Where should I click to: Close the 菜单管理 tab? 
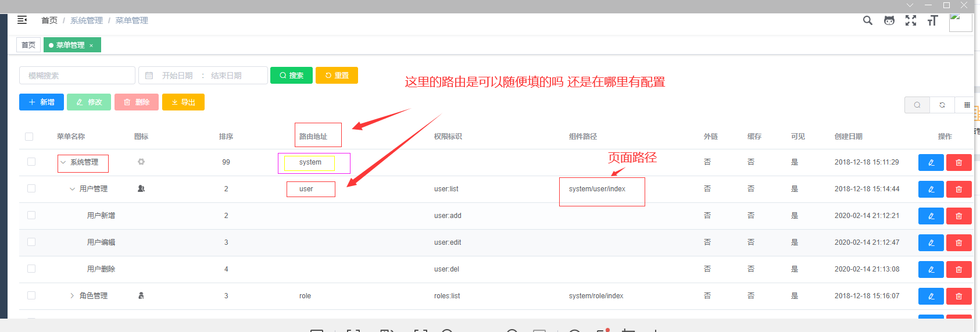(x=91, y=45)
